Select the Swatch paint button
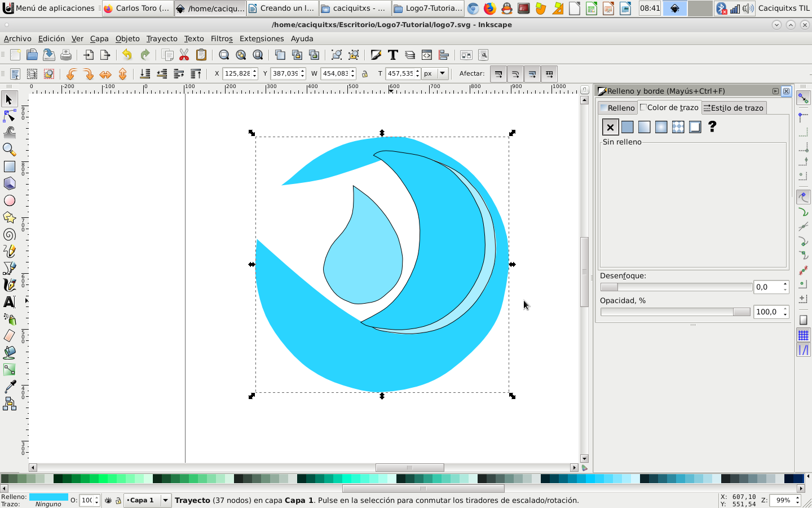This screenshot has width=812, height=508. click(695, 127)
